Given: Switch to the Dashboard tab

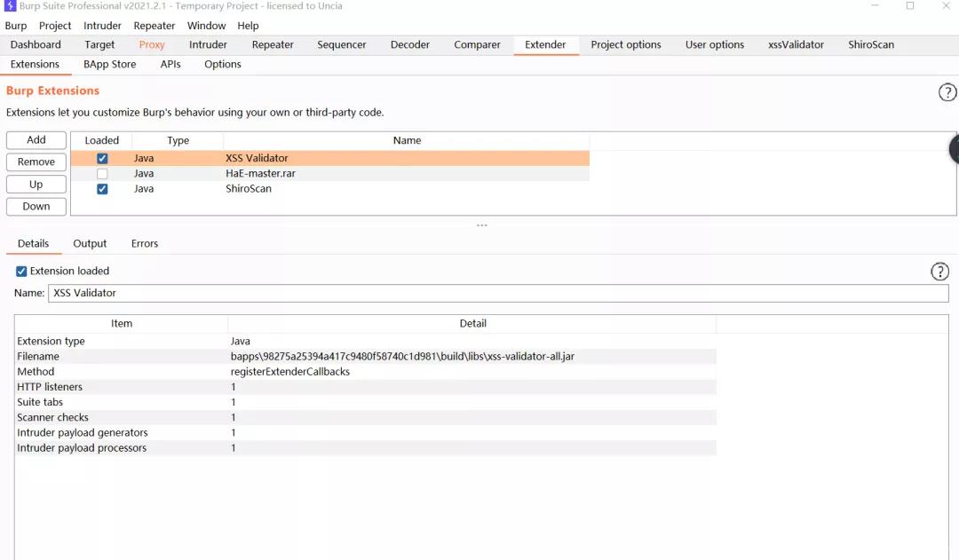Looking at the screenshot, I should (36, 44).
